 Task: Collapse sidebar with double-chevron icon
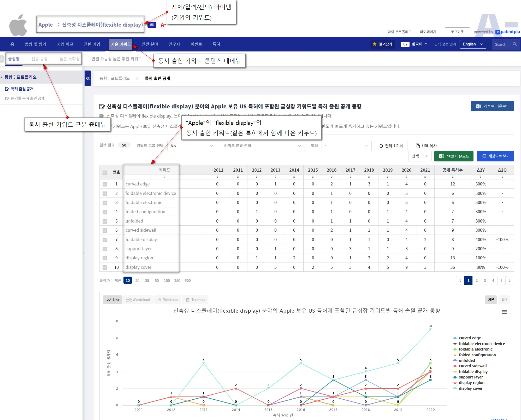pos(88,78)
